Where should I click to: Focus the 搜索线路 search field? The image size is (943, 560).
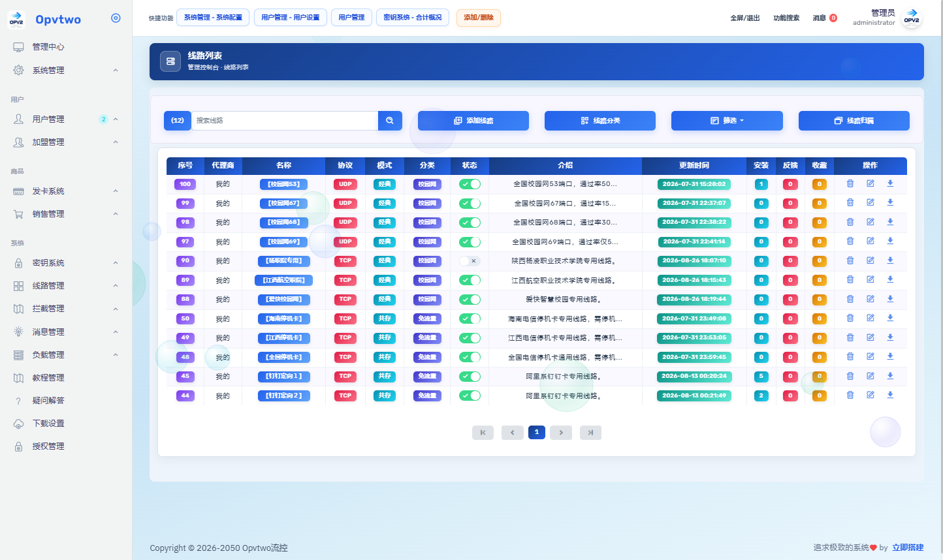coord(285,121)
